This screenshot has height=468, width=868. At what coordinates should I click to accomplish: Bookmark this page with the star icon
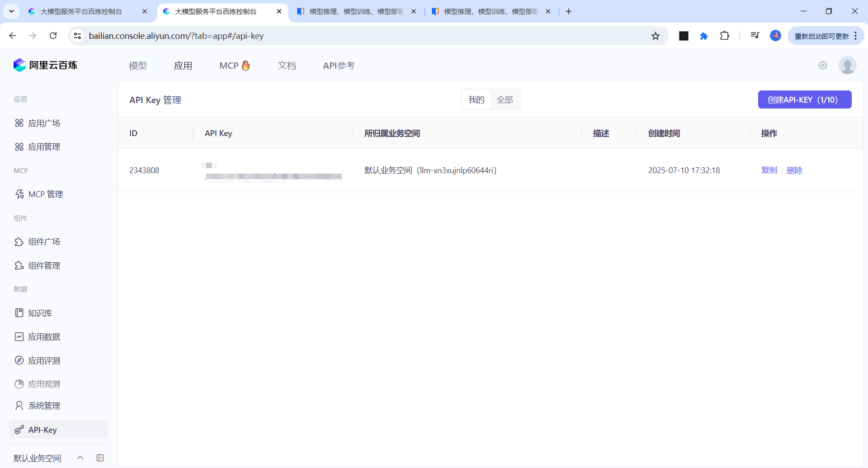coord(656,36)
